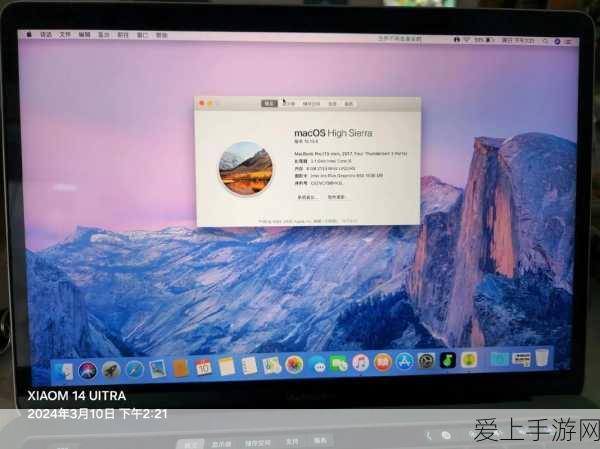Screen dimensions: 600x449
Task: Click the Wi-Fi status icon in menu bar
Action: [467, 39]
